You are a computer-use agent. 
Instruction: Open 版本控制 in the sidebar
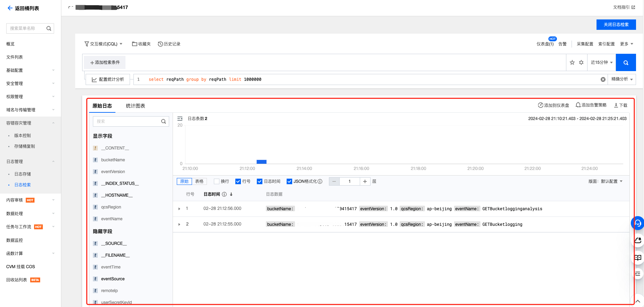(x=23, y=136)
